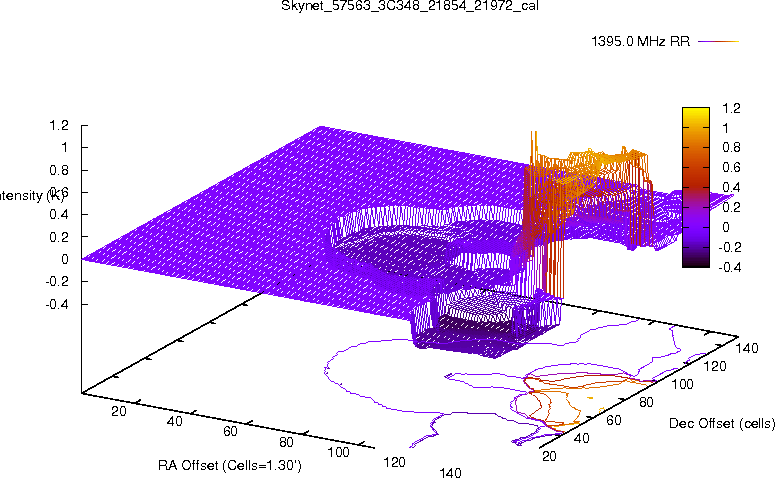
Task: Click RA Offset axis tick label 120
Action: pyautogui.click(x=394, y=462)
